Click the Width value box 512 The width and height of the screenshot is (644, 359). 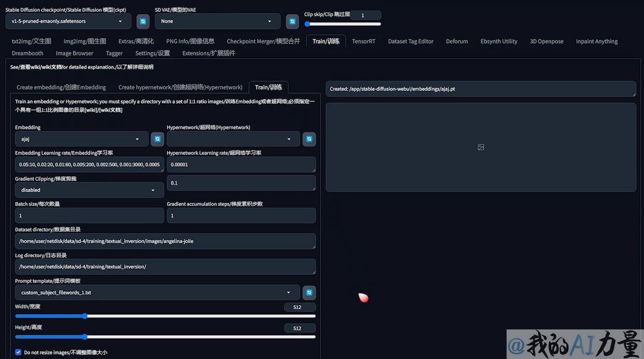pos(300,307)
